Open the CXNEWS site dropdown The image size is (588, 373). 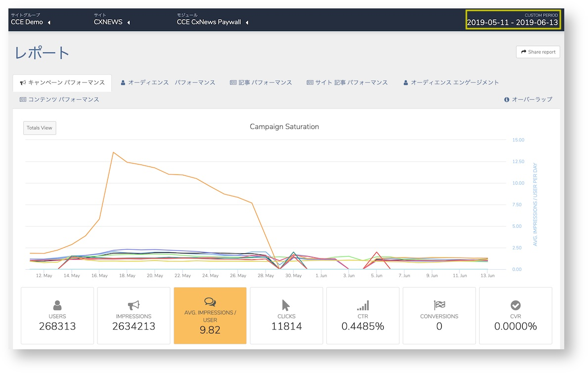click(112, 22)
